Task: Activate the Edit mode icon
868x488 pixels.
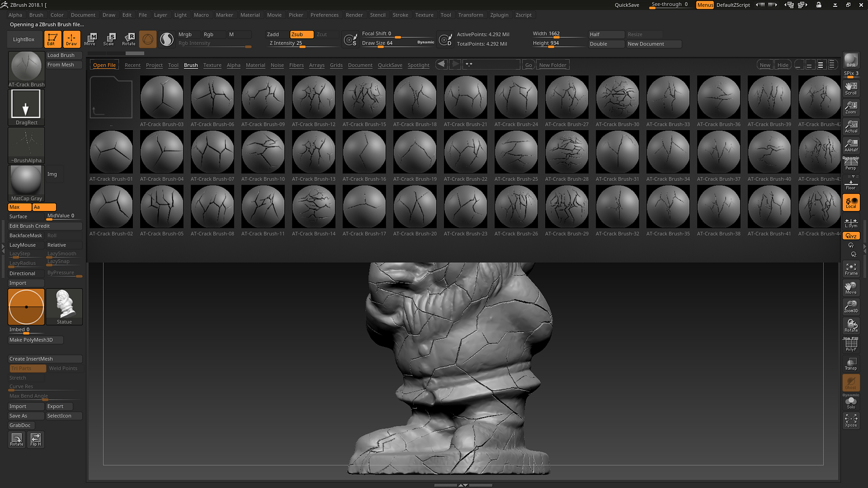Action: point(52,39)
